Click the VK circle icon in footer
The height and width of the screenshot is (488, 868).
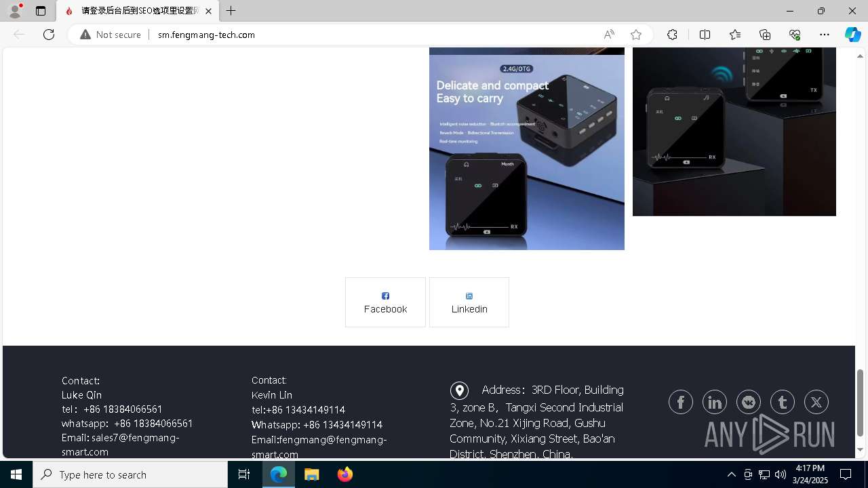(749, 402)
